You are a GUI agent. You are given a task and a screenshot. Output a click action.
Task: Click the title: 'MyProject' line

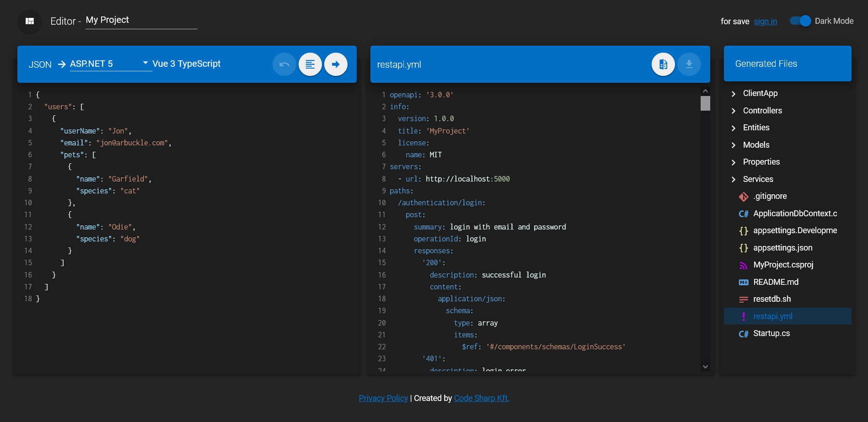click(x=434, y=131)
